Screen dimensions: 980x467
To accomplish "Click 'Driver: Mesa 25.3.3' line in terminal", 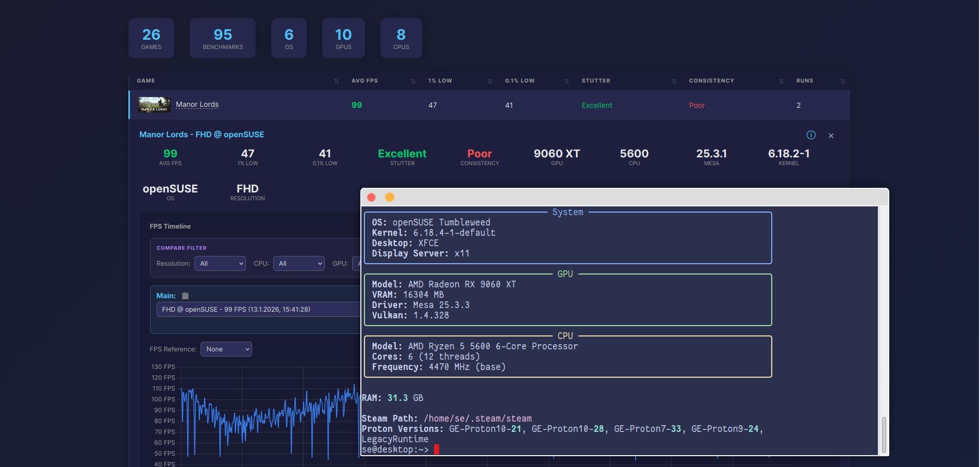I will point(421,305).
